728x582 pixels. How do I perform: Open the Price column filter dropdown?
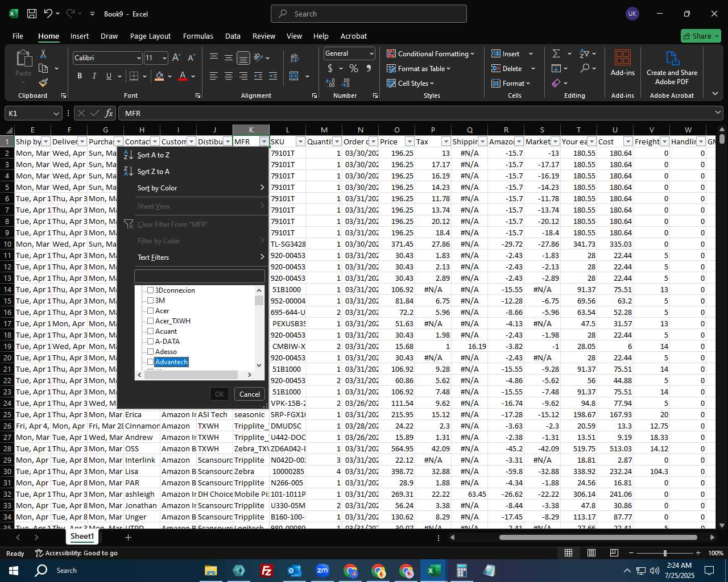(409, 142)
